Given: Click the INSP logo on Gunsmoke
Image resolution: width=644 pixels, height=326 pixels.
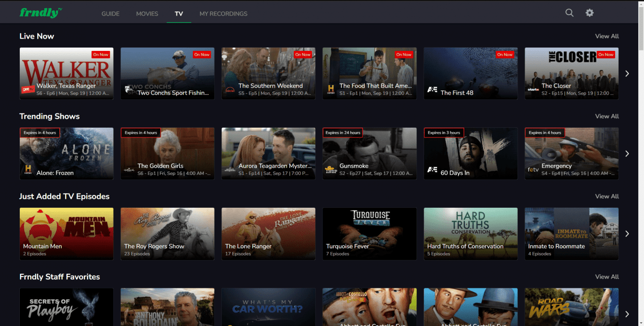Looking at the screenshot, I should (330, 169).
